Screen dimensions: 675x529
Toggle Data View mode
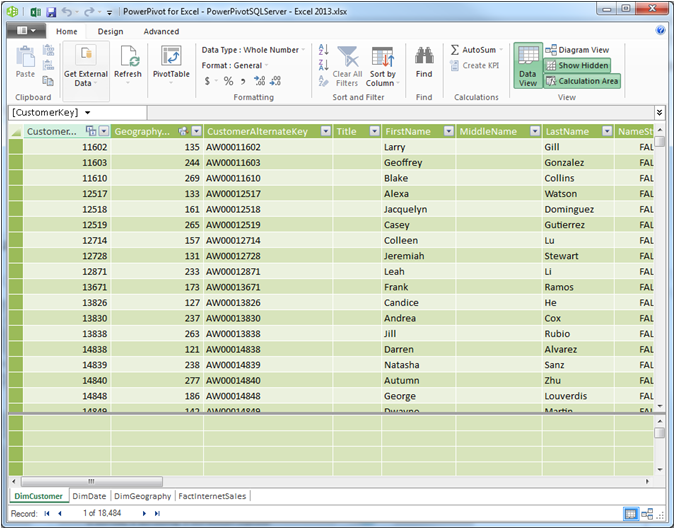[528, 66]
